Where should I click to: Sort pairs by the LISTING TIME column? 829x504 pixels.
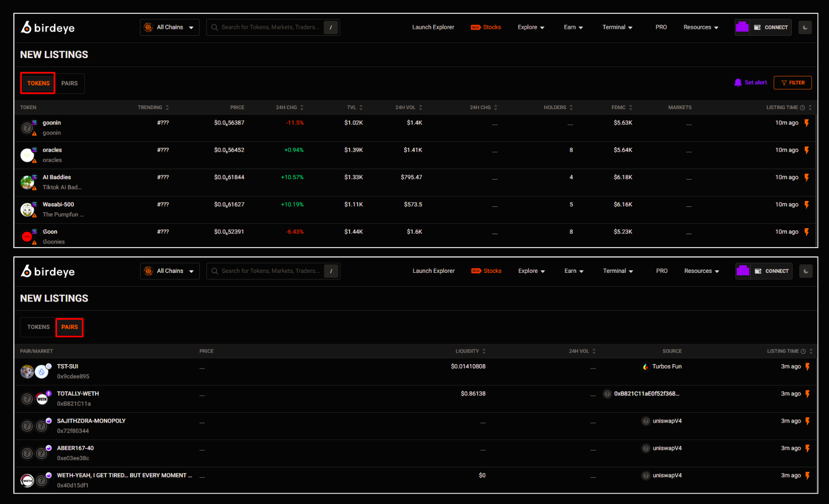(x=790, y=351)
